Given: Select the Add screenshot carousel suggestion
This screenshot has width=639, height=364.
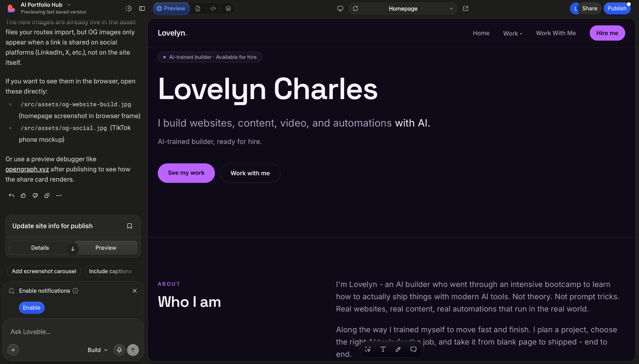Looking at the screenshot, I should 44,272.
